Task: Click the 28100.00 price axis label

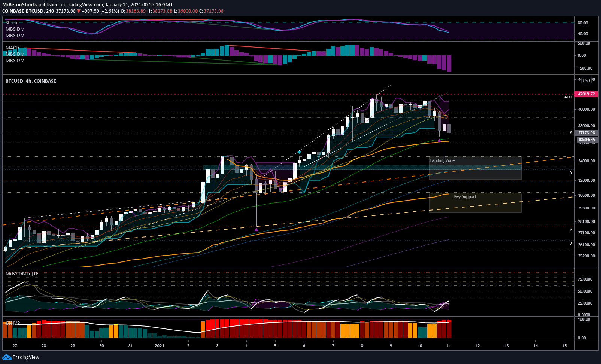Action: pos(586,221)
